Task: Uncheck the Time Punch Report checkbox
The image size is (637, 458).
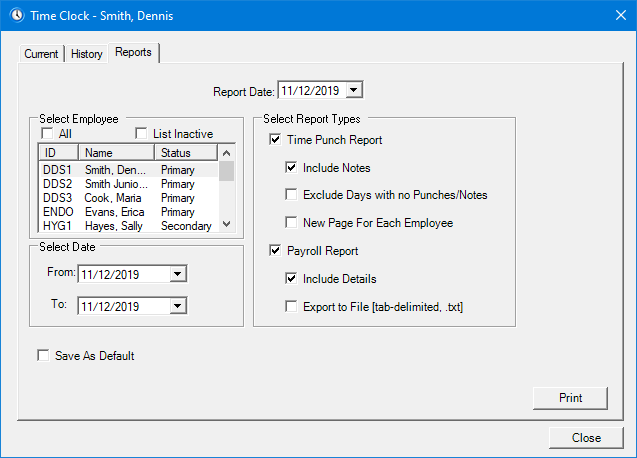Action: pos(275,139)
